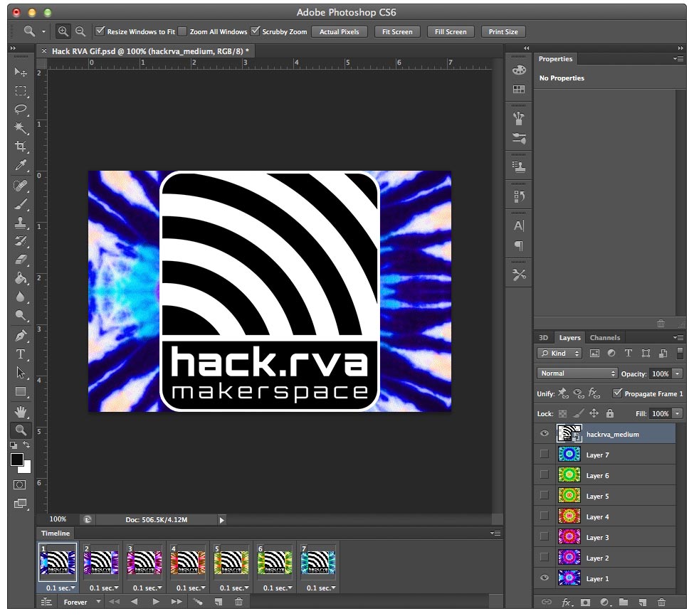Click the foreground color swatch

pyautogui.click(x=17, y=460)
